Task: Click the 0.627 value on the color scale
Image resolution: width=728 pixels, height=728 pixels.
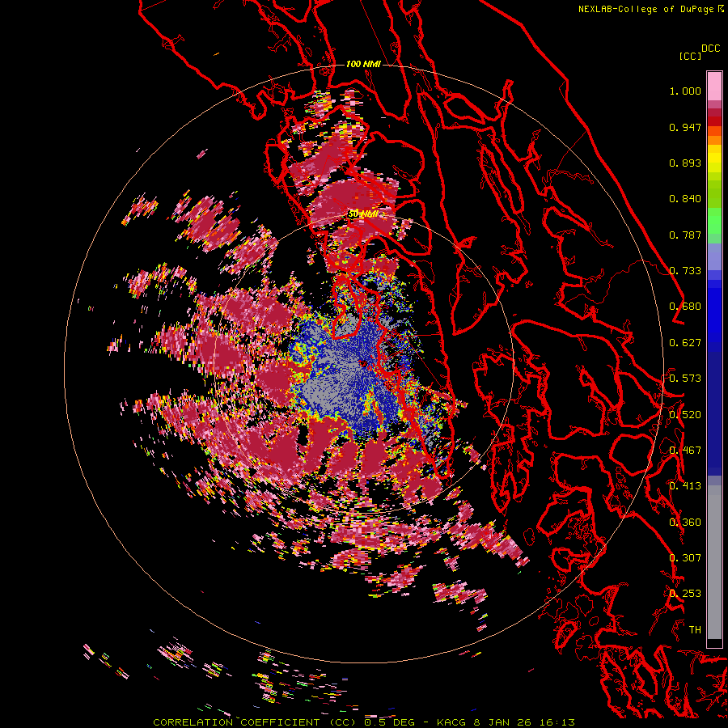Action: (685, 343)
